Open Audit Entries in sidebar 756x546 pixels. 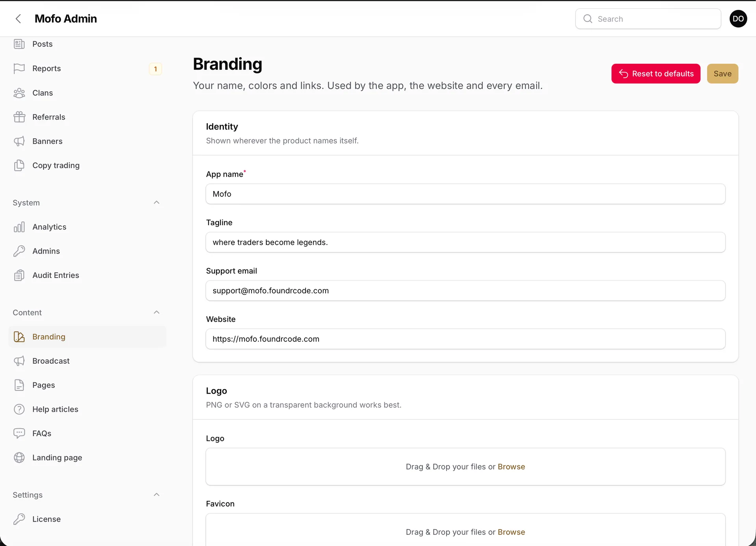tap(87, 275)
